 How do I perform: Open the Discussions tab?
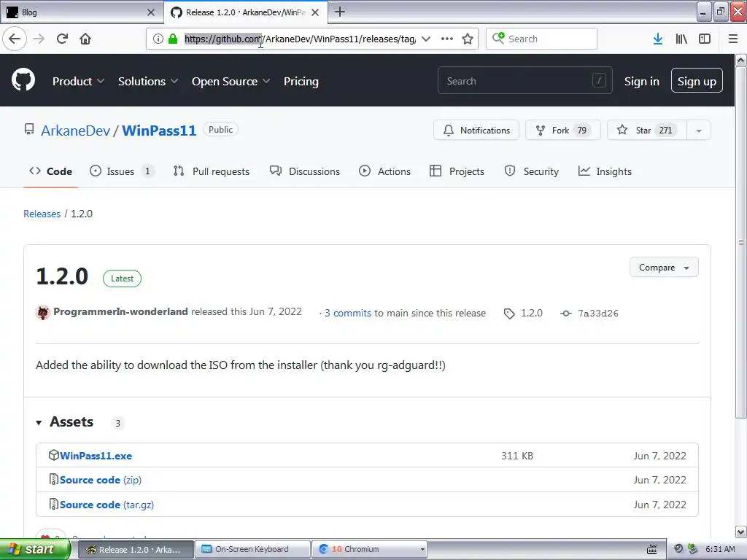tap(305, 171)
